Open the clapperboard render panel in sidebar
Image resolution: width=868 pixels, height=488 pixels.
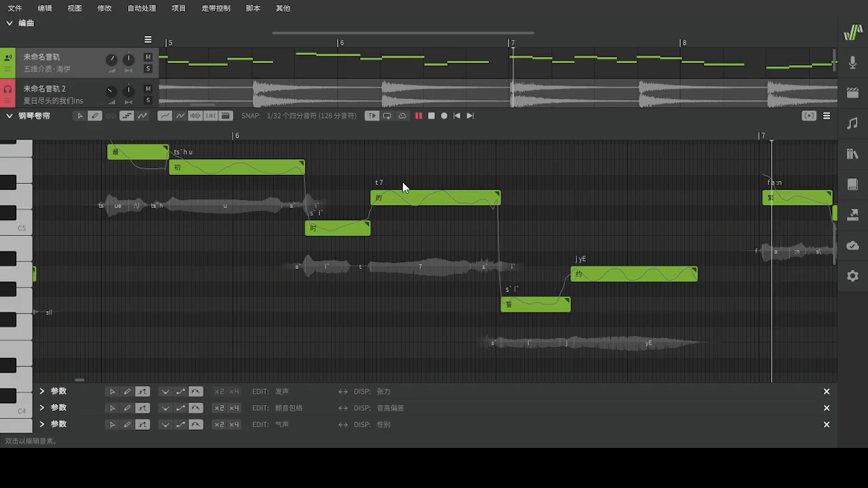tap(853, 93)
